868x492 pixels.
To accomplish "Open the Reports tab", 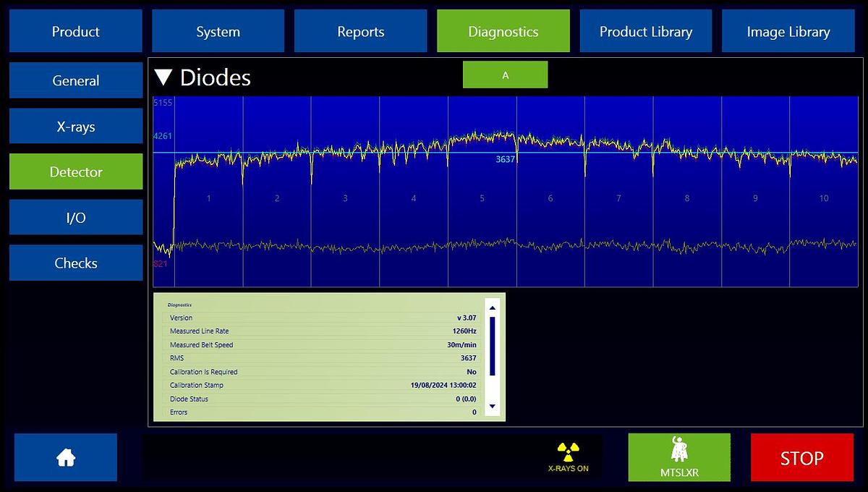I will pyautogui.click(x=360, y=32).
